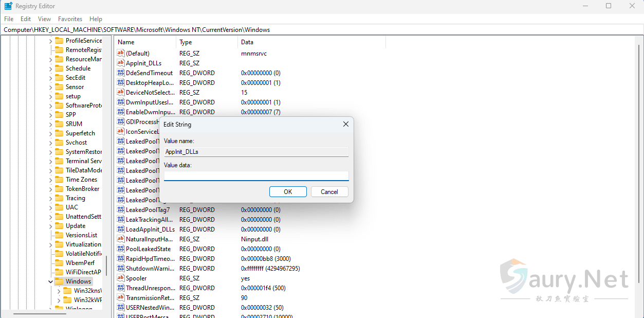Click the Tracing folder icon
Image resolution: width=644 pixels, height=318 pixels.
[59, 198]
